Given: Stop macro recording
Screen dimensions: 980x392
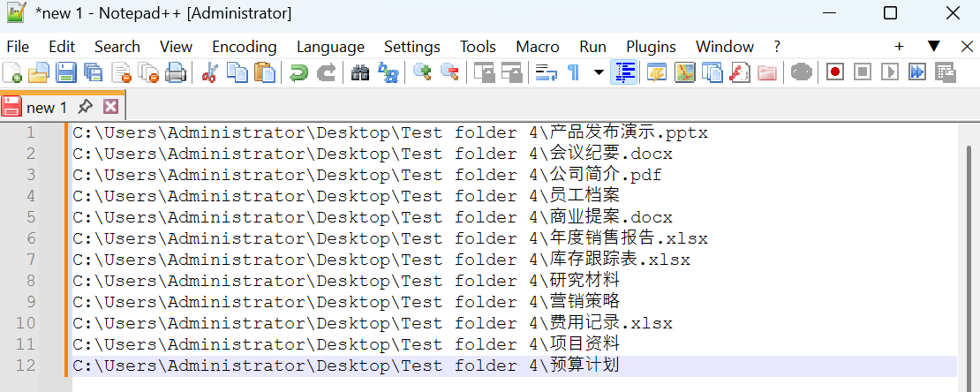Looking at the screenshot, I should coord(862,72).
